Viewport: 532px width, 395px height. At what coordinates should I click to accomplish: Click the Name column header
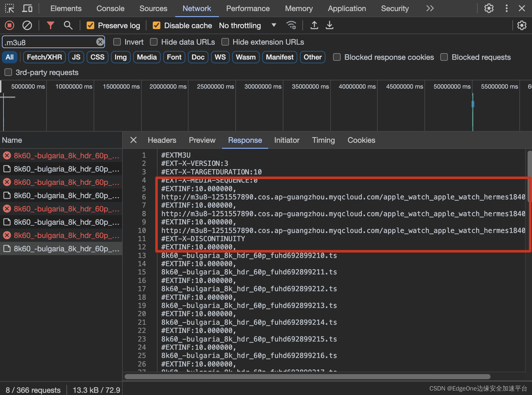tap(61, 140)
